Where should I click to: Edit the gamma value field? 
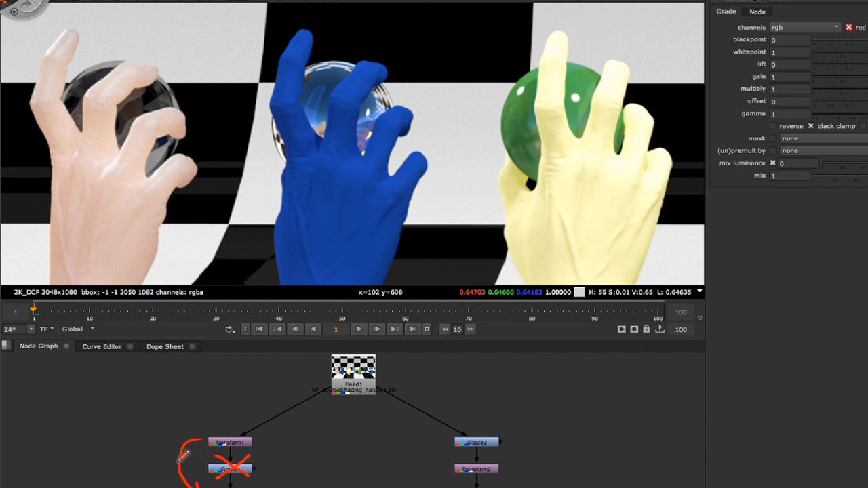click(x=790, y=114)
